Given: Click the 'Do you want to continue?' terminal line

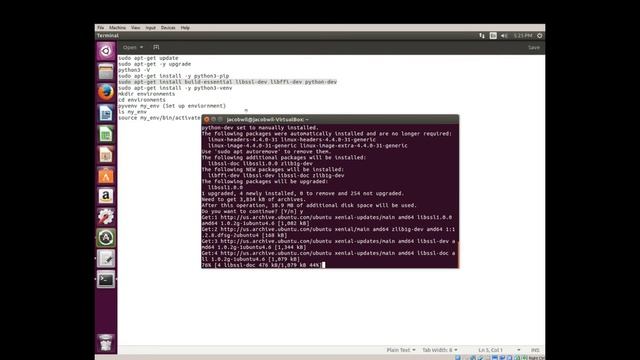Looking at the screenshot, I should click(252, 211).
